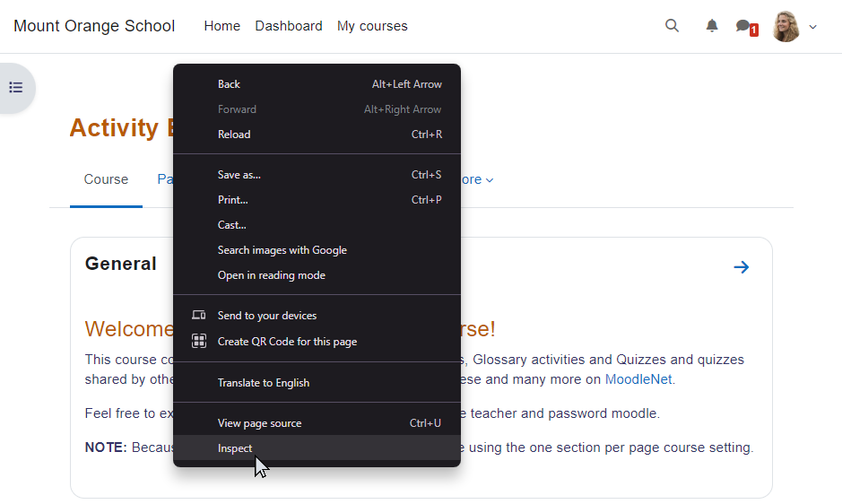This screenshot has height=504, width=842.
Task: Open My courses in navigation
Action: click(372, 26)
